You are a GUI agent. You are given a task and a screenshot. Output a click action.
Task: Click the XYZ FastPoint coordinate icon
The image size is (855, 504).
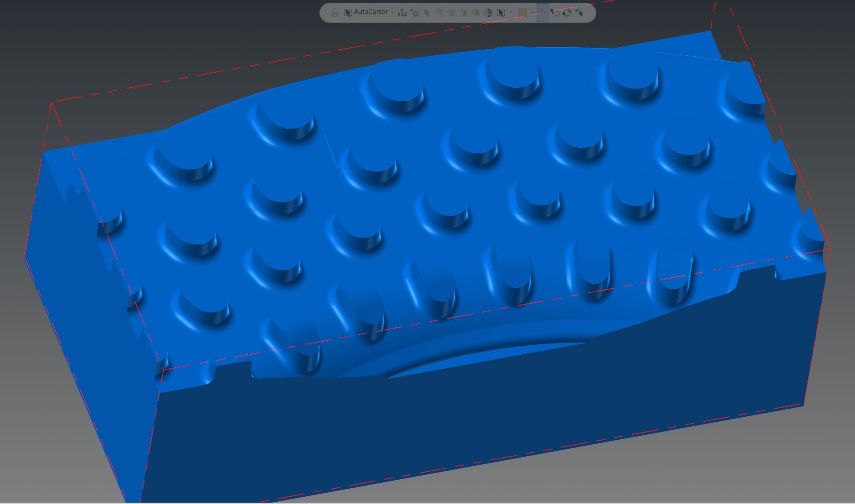402,13
